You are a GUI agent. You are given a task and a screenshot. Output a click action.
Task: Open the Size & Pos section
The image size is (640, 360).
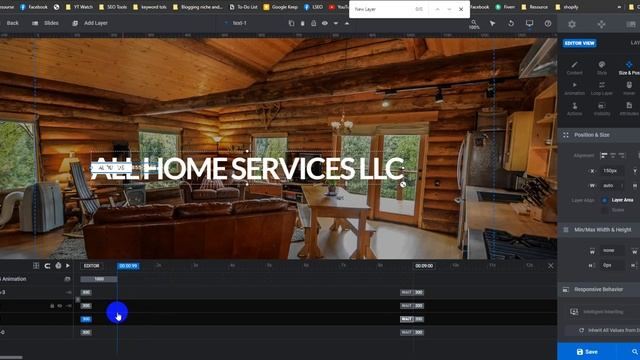click(629, 68)
